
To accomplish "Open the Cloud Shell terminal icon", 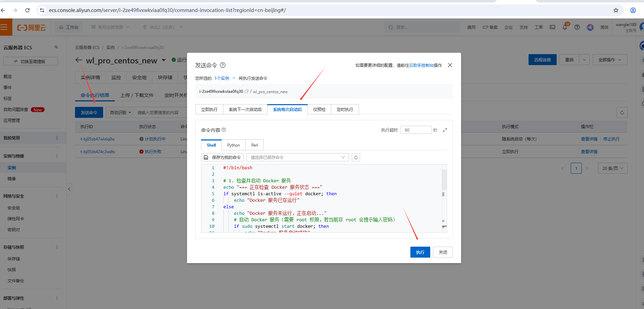I will 553,27.
